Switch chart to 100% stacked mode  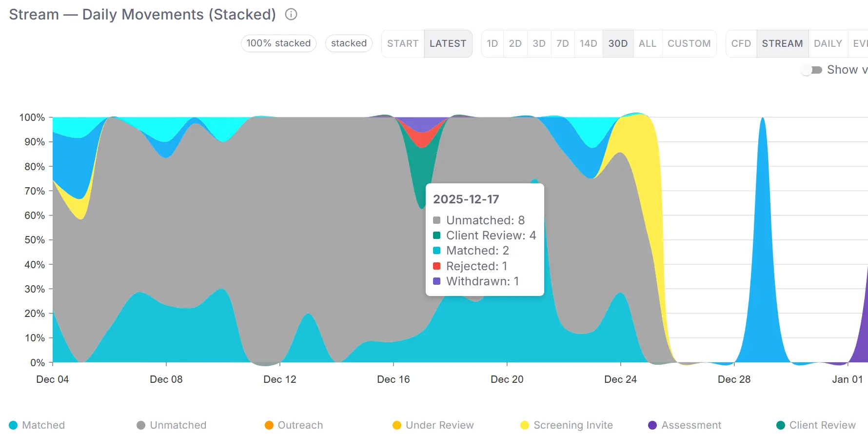point(278,43)
